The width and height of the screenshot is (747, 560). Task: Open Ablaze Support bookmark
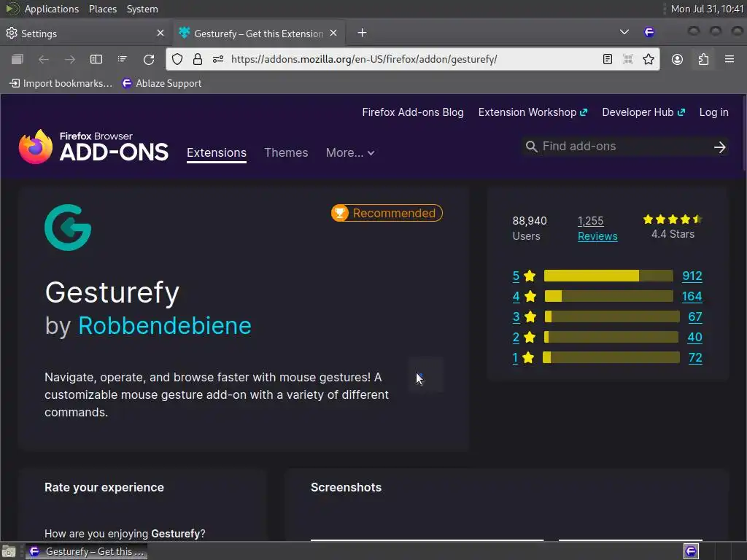(161, 83)
